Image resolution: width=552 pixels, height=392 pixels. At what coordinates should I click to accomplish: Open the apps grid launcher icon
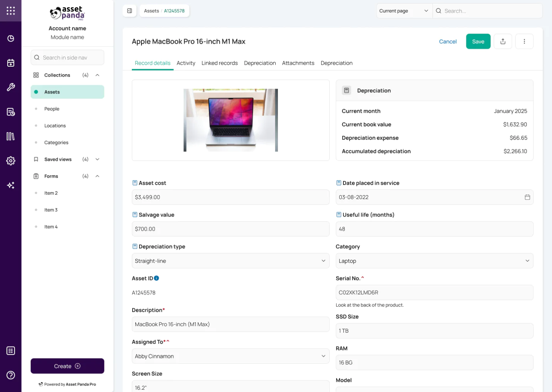pyautogui.click(x=11, y=11)
